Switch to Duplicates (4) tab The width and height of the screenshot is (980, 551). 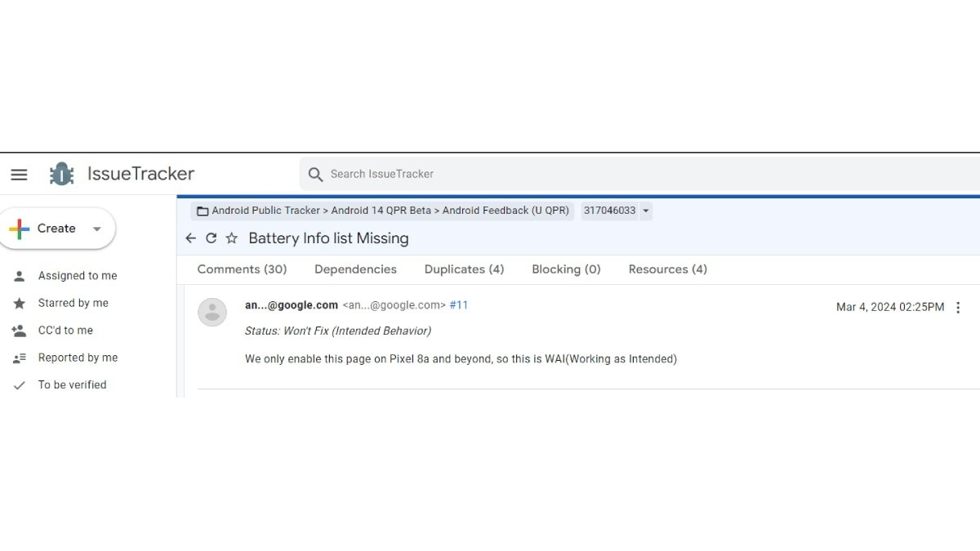pos(464,269)
